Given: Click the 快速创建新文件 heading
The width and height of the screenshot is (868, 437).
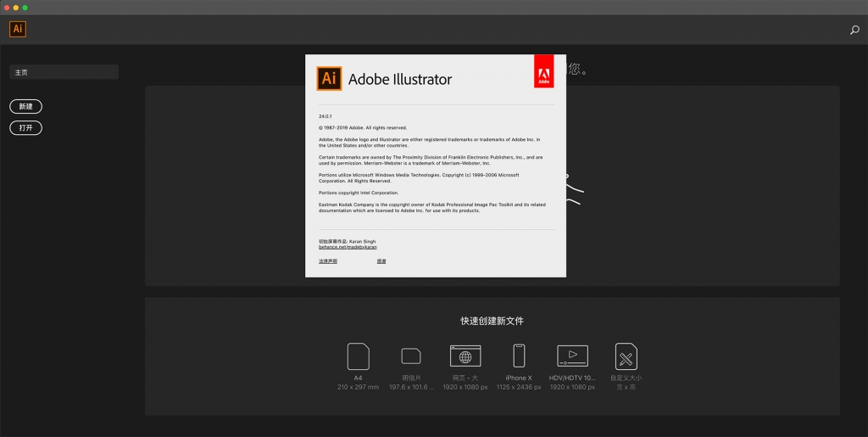Looking at the screenshot, I should 492,322.
